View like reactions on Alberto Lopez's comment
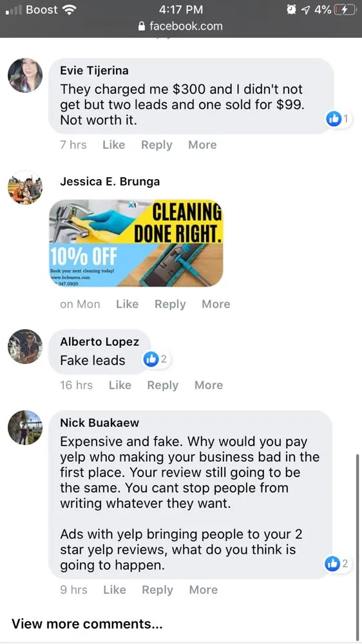 pos(157,359)
